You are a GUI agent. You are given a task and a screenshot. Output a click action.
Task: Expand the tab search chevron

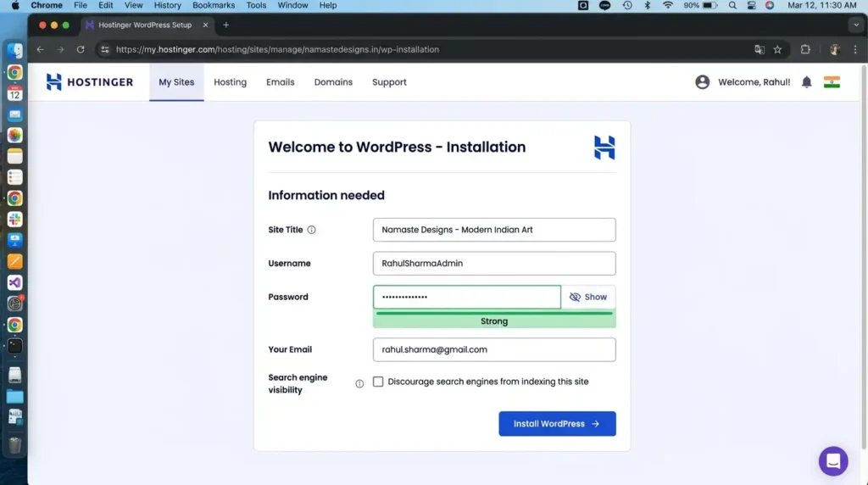click(856, 25)
